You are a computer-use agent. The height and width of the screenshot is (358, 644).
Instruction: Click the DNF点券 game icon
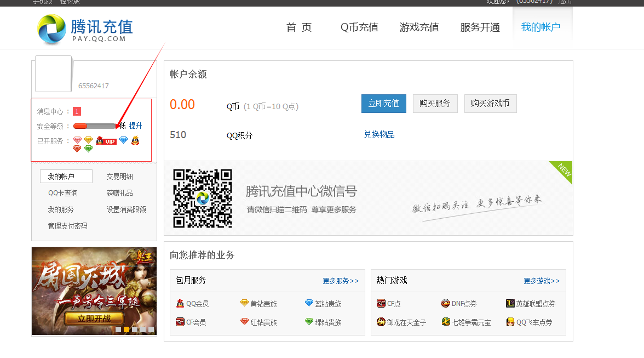coord(446,303)
